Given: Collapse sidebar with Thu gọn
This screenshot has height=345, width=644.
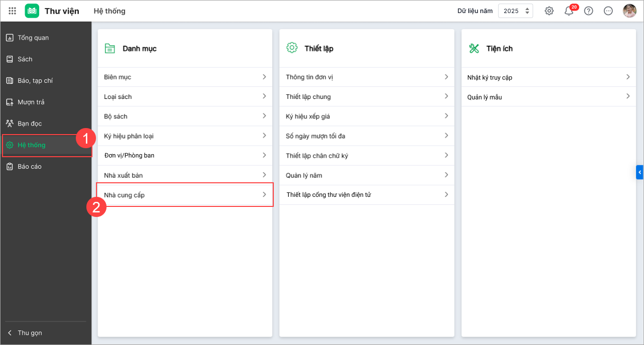Looking at the screenshot, I should (30, 332).
